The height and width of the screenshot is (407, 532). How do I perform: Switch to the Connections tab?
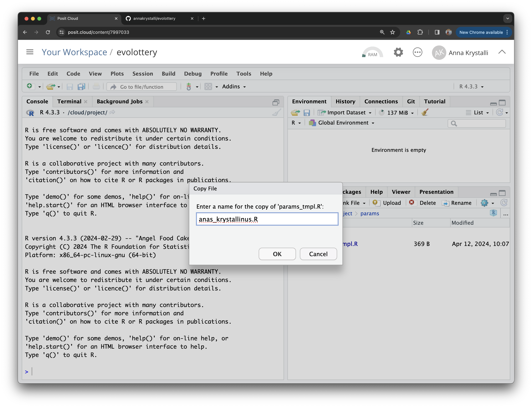click(x=381, y=101)
